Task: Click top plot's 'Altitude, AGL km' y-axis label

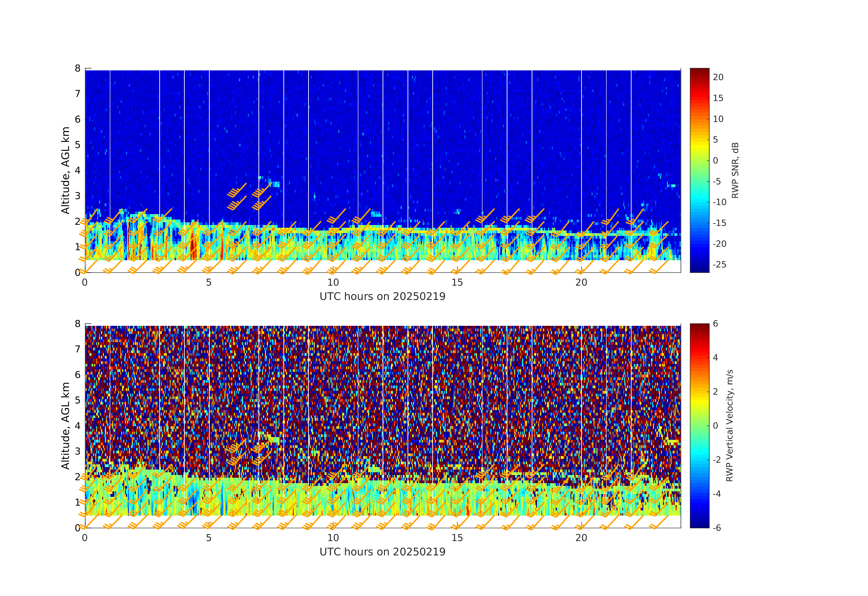Action: coord(65,170)
